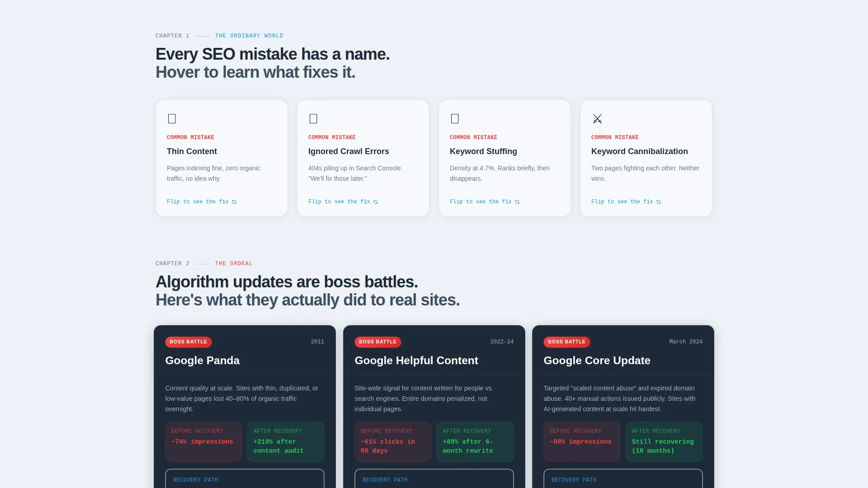Screen dimensions: 868x488
Task: Select 'Flip to see the fix' under Crawl Errors
Action: (x=343, y=202)
